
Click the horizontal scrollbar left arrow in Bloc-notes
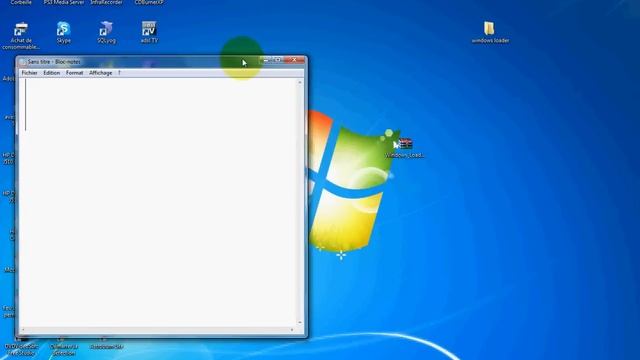[x=23, y=330]
